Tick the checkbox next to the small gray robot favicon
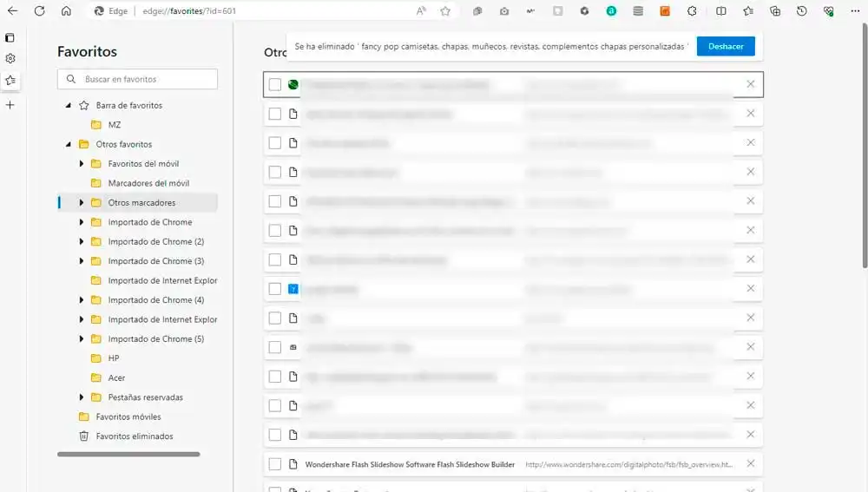The image size is (868, 492). click(x=274, y=347)
